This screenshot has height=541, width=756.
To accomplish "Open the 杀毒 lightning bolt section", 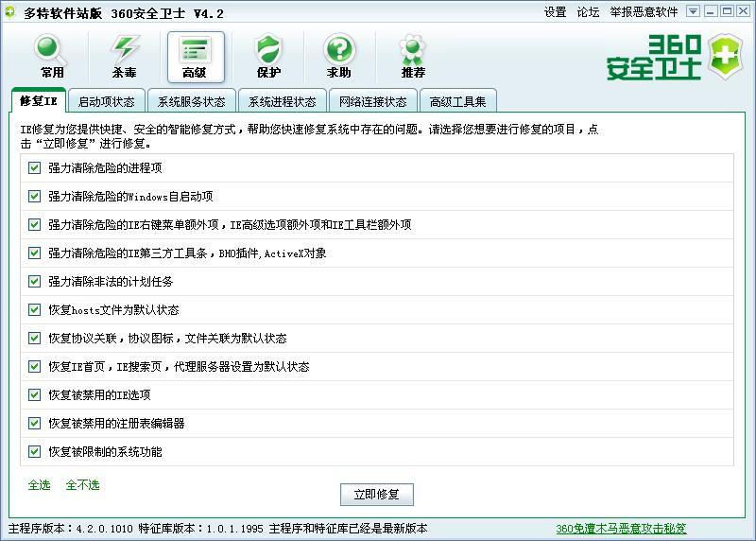I will 124,57.
